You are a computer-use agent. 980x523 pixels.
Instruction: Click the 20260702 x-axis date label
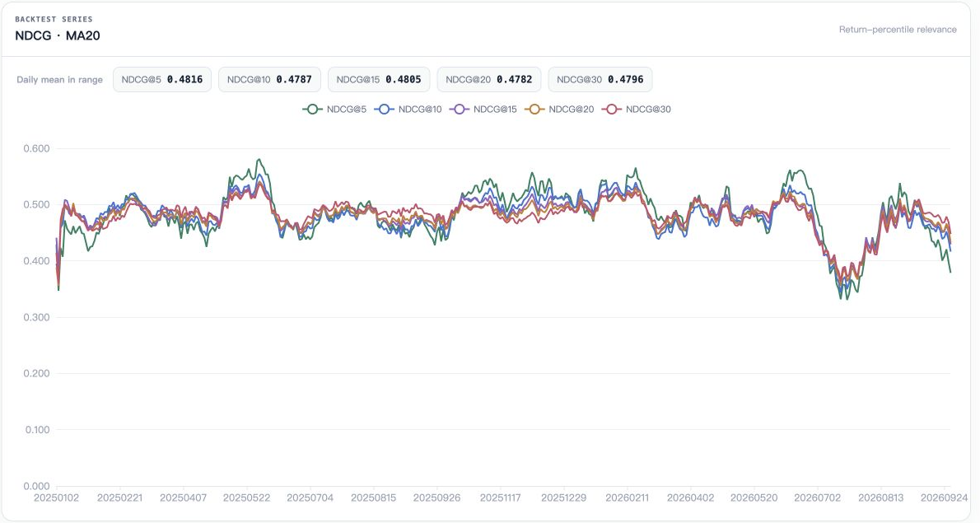pyautogui.click(x=818, y=498)
